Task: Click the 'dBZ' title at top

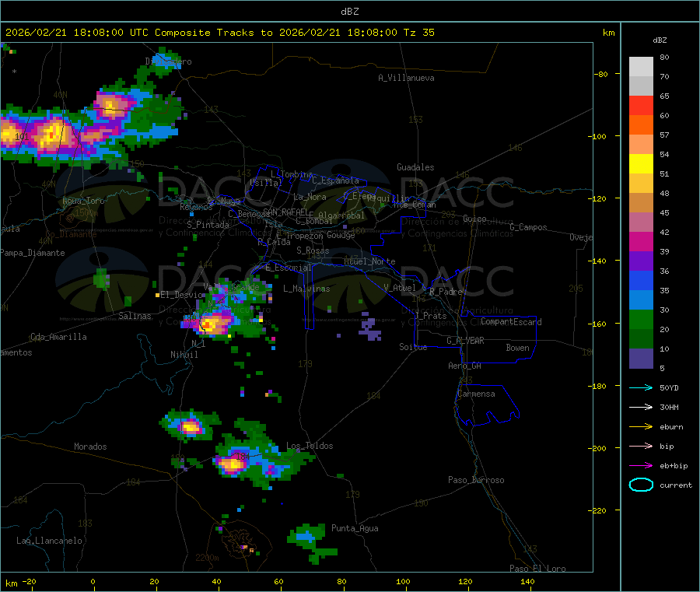Action: coord(349,12)
